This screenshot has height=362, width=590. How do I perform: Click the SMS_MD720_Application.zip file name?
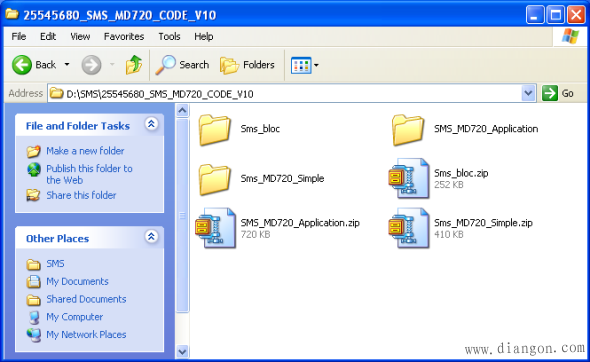(300, 223)
